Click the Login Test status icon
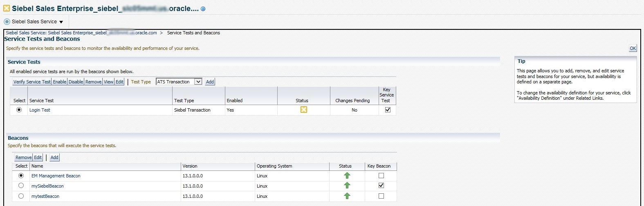644x206 pixels. (303, 110)
